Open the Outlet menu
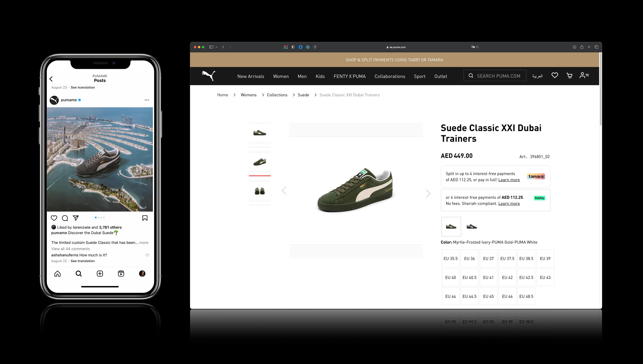The image size is (643, 364). click(x=441, y=76)
